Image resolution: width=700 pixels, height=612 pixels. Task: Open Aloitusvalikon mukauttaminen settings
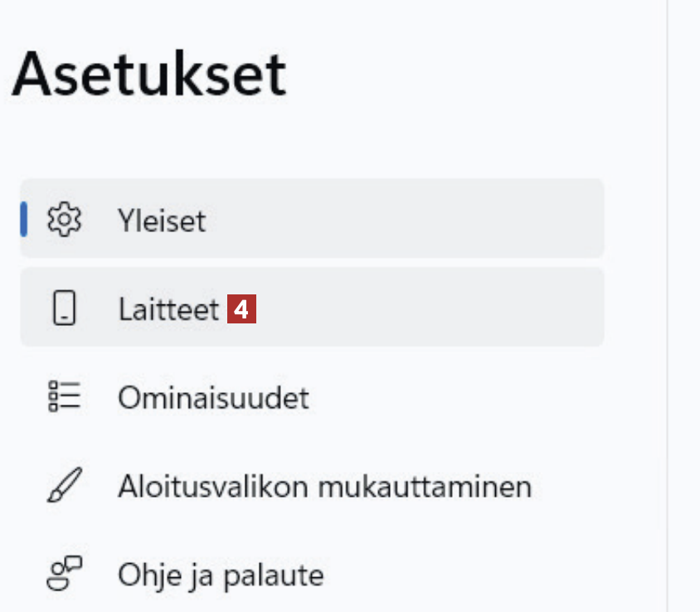[323, 486]
